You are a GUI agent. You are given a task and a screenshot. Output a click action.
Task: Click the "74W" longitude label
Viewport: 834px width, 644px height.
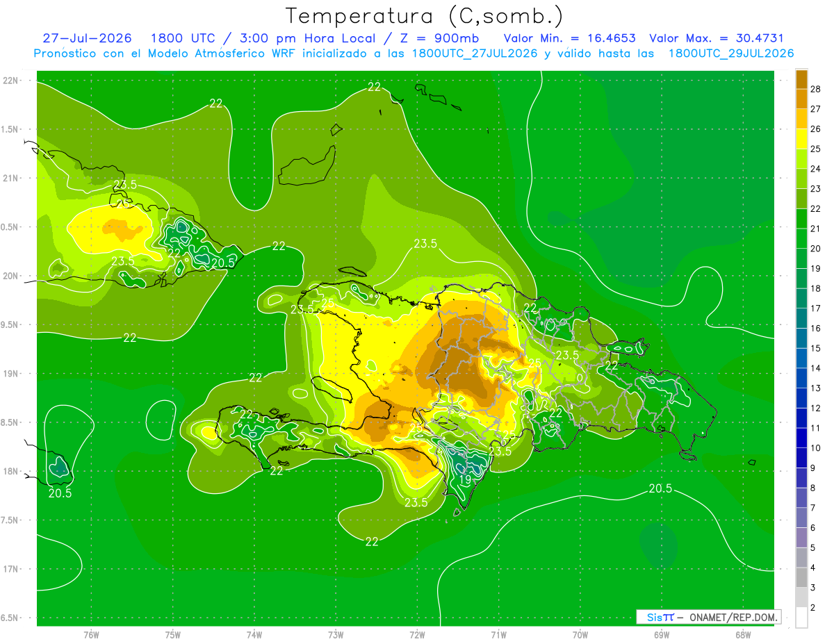click(254, 634)
